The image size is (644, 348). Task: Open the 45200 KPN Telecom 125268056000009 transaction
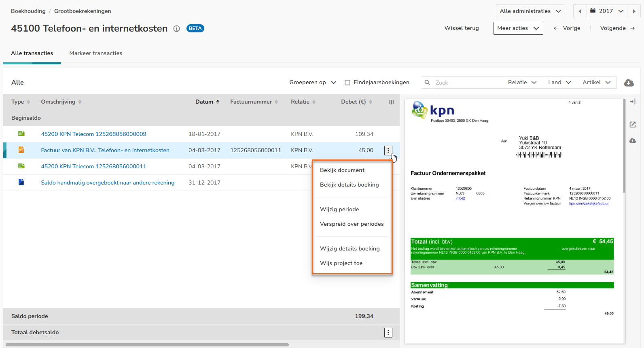(x=93, y=134)
